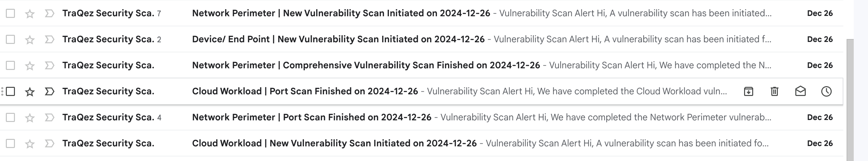
Task: Star the Cloud Workload Port Scan Finished email
Action: tap(30, 91)
